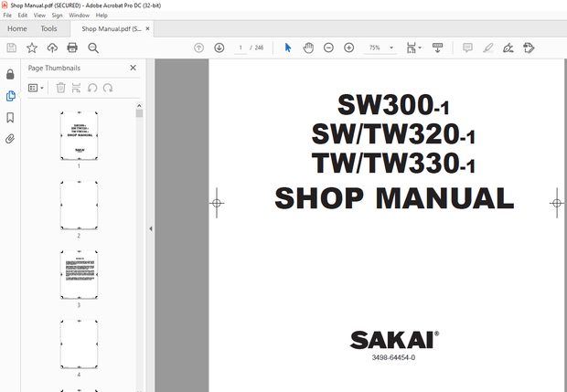Open the Sign menu
Image resolution: width=567 pixels, height=392 pixels.
click(57, 16)
